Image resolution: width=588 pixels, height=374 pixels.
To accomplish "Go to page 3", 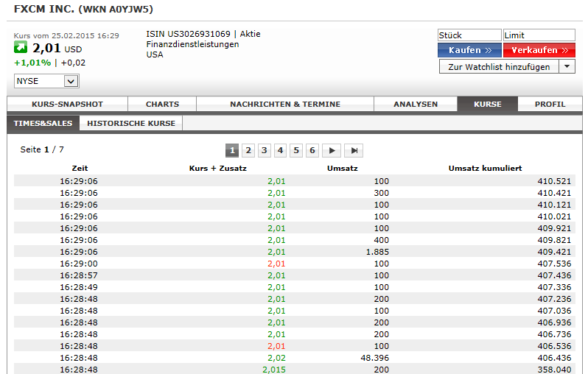I will pyautogui.click(x=265, y=151).
